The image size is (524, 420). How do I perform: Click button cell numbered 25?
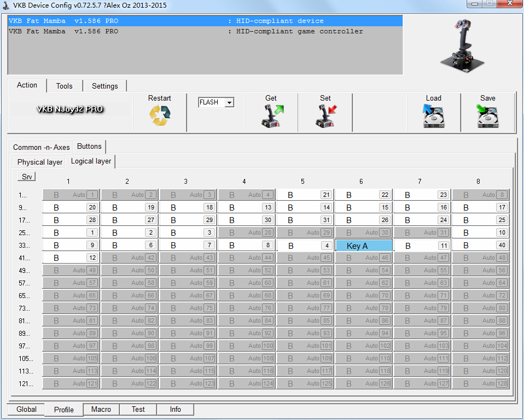[x=481, y=220]
